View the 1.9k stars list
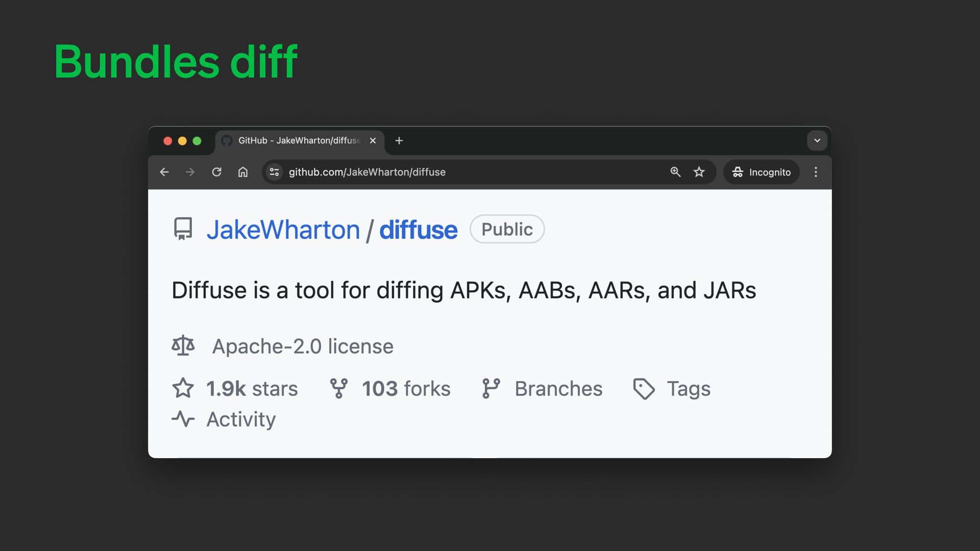 coord(251,389)
